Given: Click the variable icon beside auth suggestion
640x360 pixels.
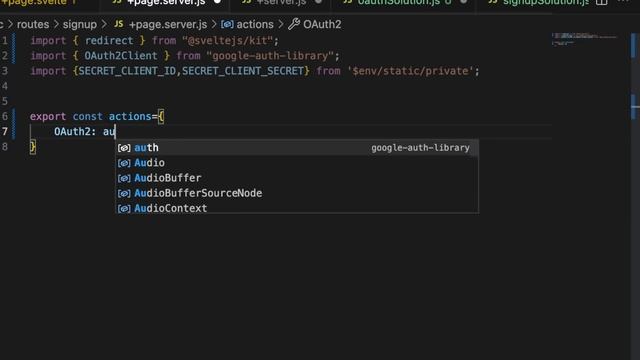Looking at the screenshot, I should (124, 148).
